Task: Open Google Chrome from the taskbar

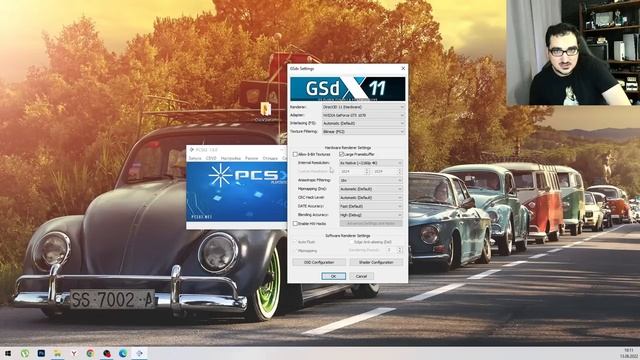Action: coord(90,353)
